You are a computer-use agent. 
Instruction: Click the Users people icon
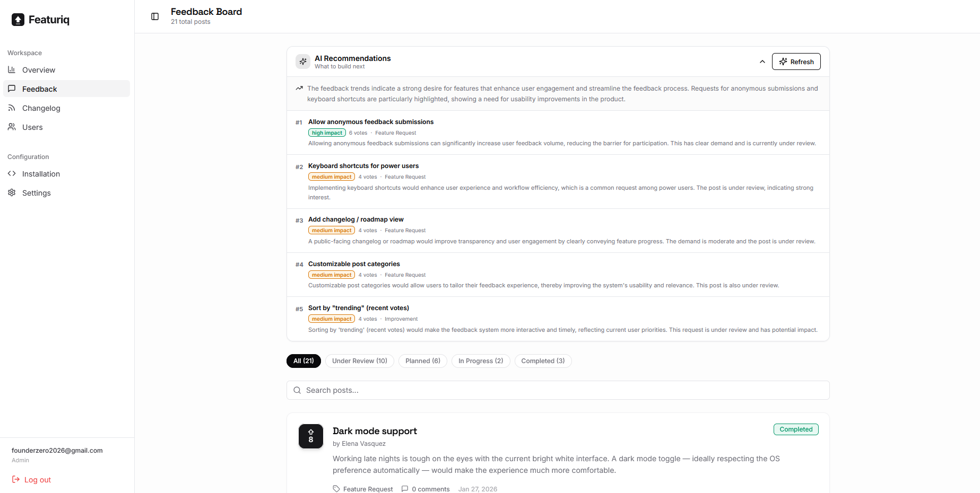click(x=12, y=127)
